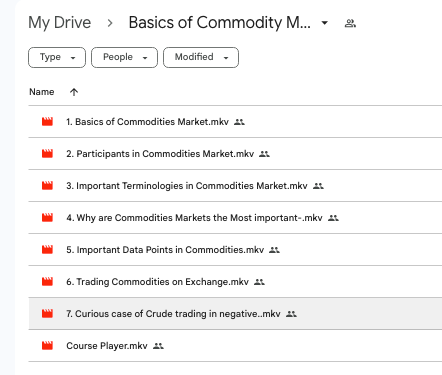Viewport: 442px width, 375px height.
Task: Select the Course Player.mkv file row
Action: click(x=235, y=346)
